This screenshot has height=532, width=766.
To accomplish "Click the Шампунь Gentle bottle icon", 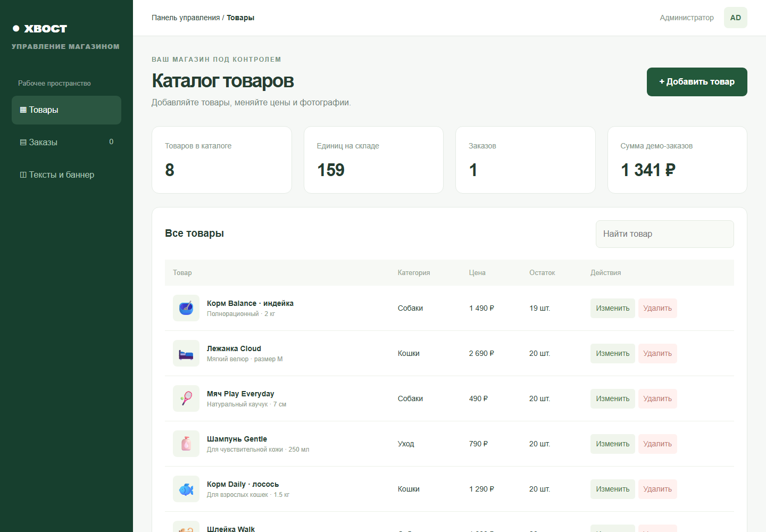I will tap(186, 444).
